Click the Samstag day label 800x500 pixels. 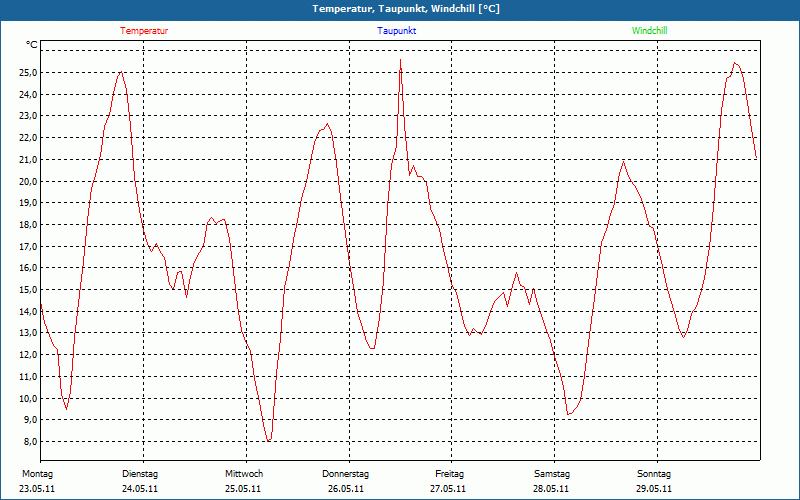[x=552, y=474]
